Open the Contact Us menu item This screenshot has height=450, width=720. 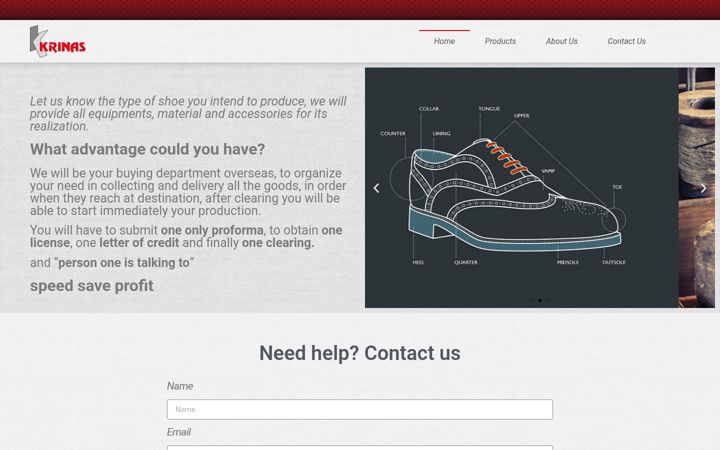click(x=627, y=41)
